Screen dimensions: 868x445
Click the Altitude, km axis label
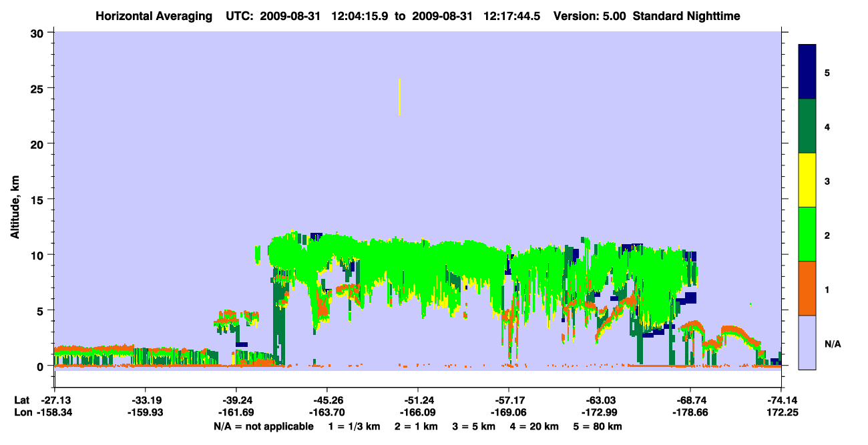tap(15, 200)
